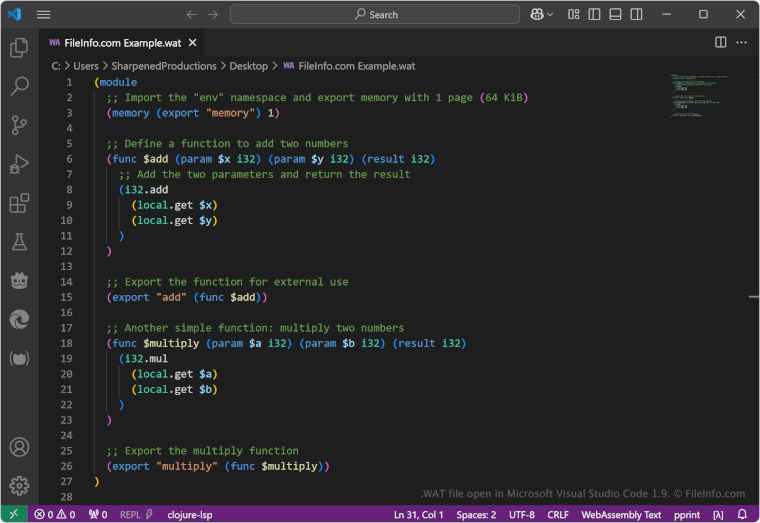The height and width of the screenshot is (523, 760).
Task: Select the FileInfo.com Example.wat tab
Action: point(123,43)
